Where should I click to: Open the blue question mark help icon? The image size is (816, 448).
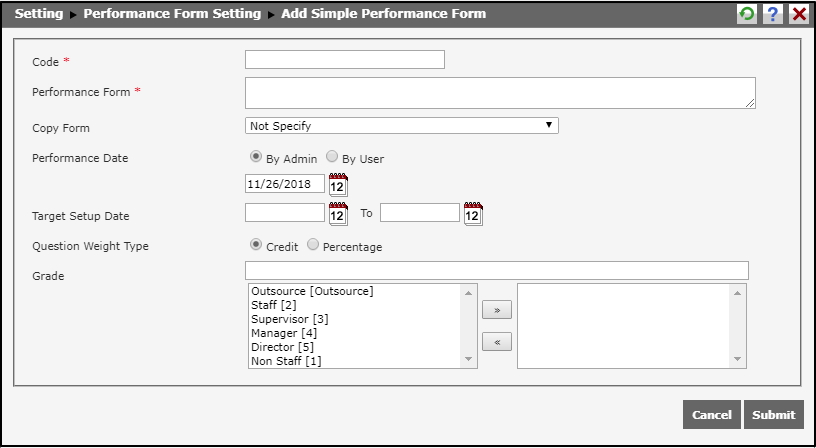tap(773, 14)
